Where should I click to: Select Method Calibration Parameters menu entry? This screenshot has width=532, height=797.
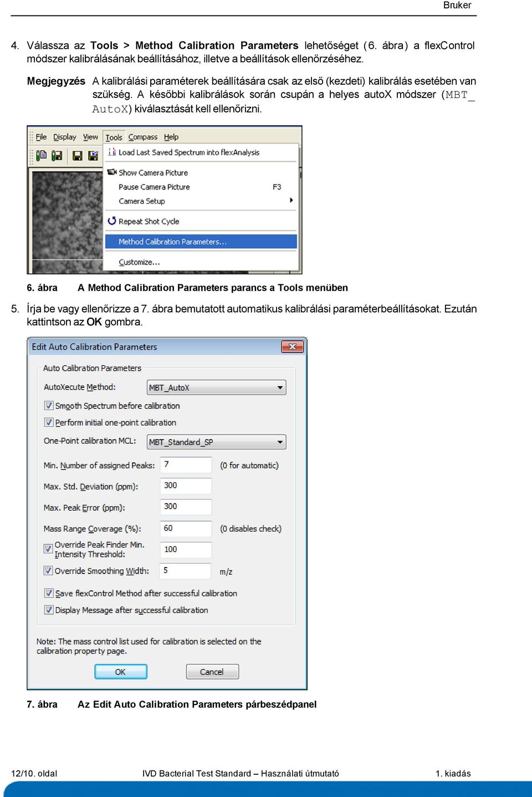pyautogui.click(x=201, y=242)
